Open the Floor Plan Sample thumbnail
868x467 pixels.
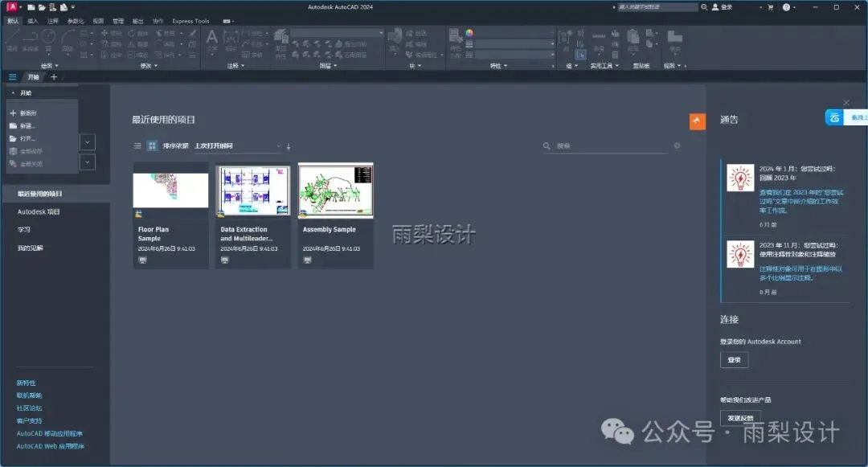click(x=170, y=190)
